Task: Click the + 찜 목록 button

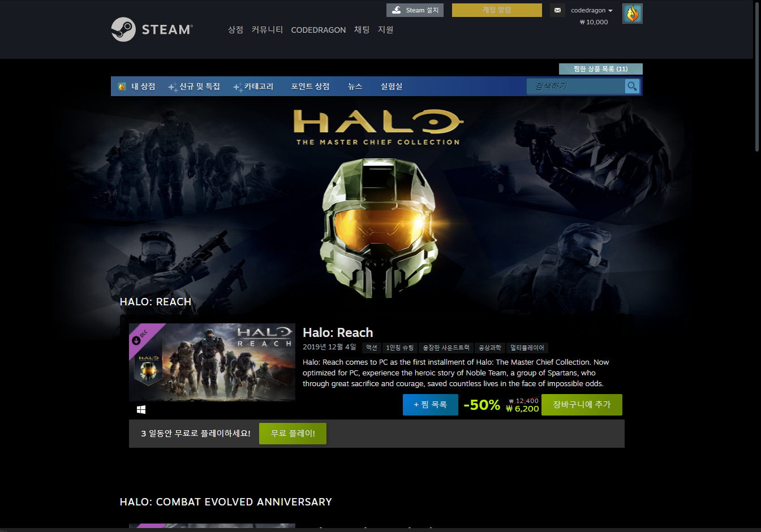Action: [431, 405]
